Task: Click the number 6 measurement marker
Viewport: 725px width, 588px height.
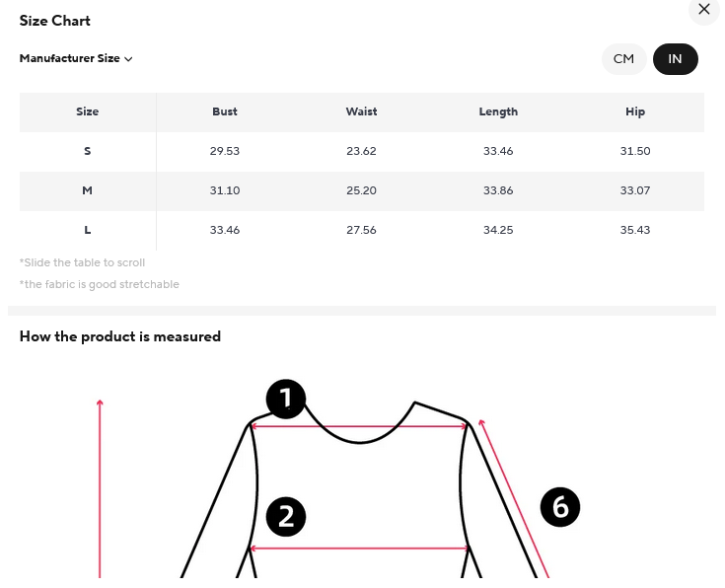Action: 560,506
